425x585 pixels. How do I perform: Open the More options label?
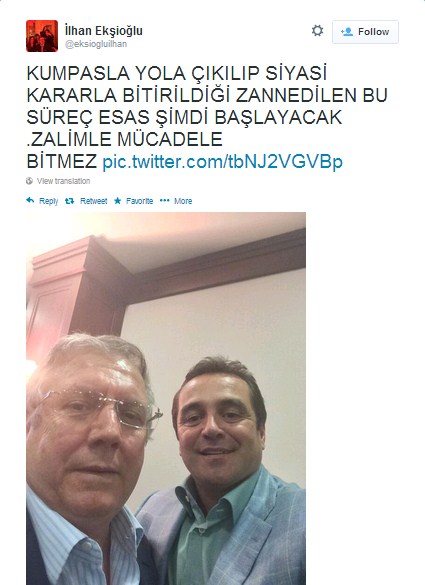click(183, 201)
